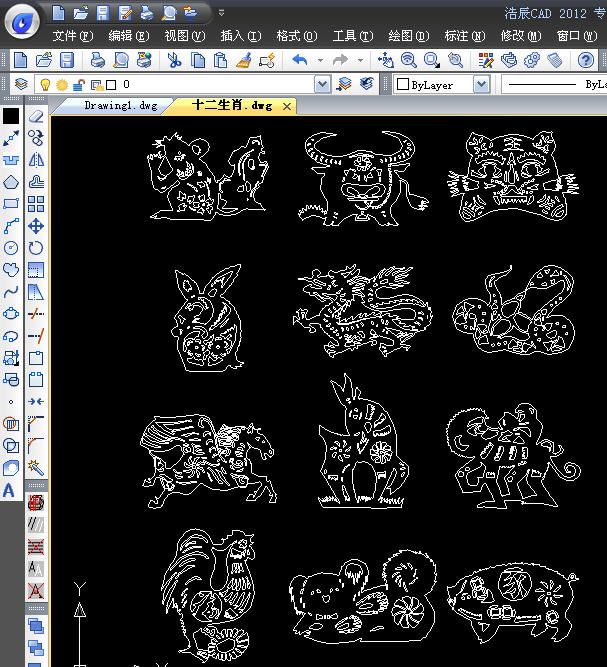Open the ByLayer color dropdown

coord(481,86)
